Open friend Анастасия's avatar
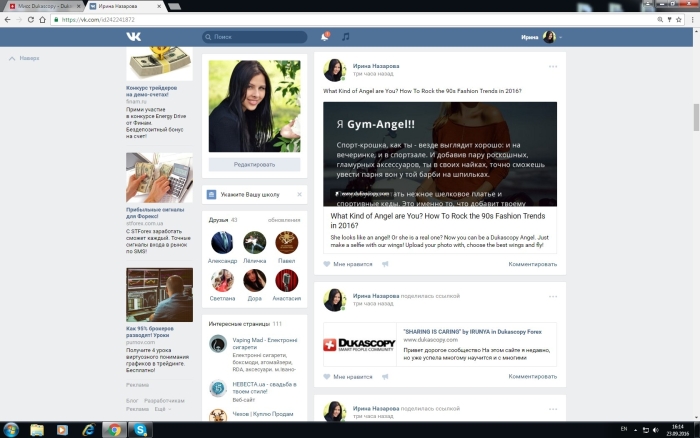The width and height of the screenshot is (700, 438). pyautogui.click(x=287, y=280)
